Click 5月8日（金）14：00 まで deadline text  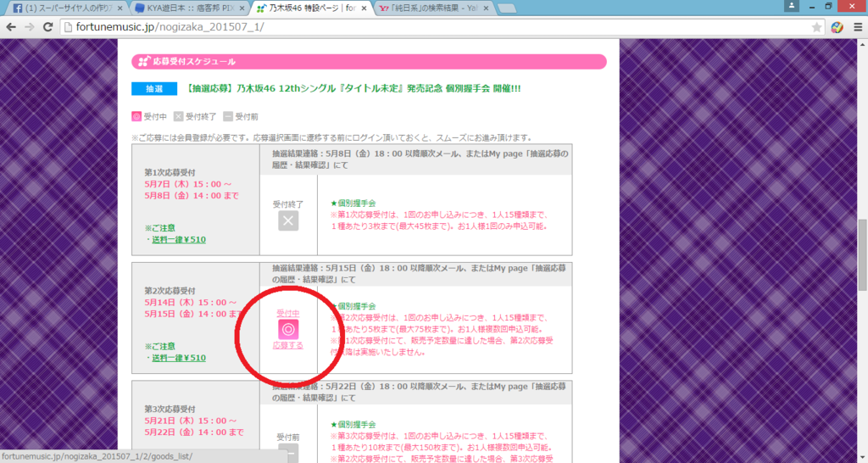192,196
